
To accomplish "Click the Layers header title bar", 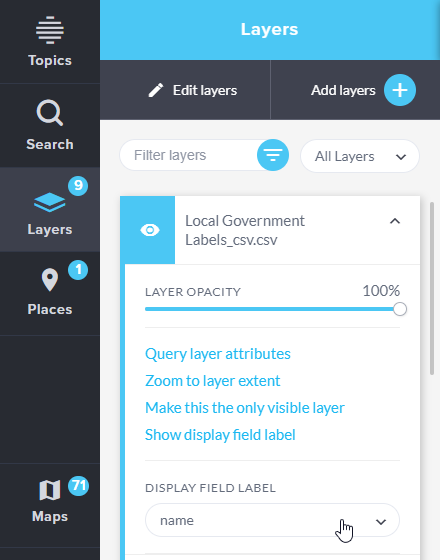I will 269,29.
